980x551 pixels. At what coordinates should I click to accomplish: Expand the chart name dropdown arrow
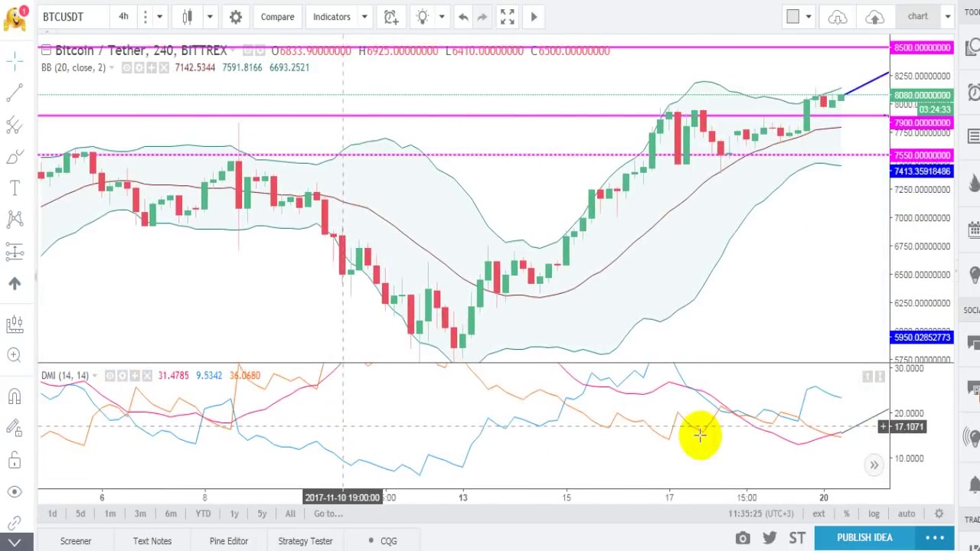[x=948, y=17]
